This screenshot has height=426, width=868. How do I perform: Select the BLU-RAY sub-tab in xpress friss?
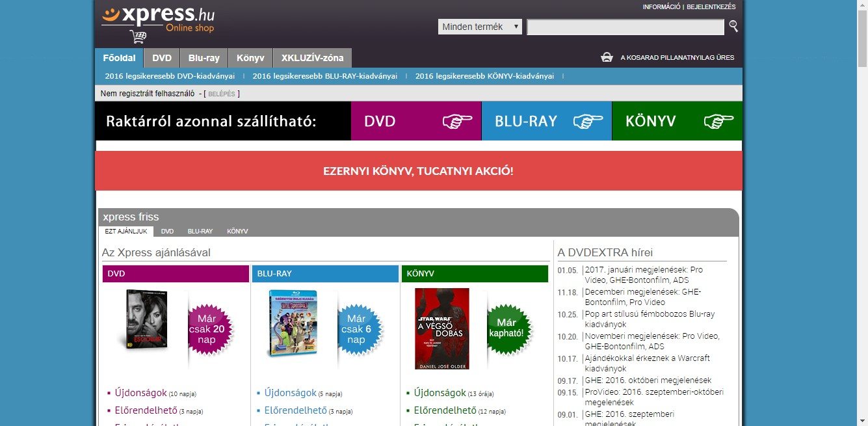[x=200, y=232]
